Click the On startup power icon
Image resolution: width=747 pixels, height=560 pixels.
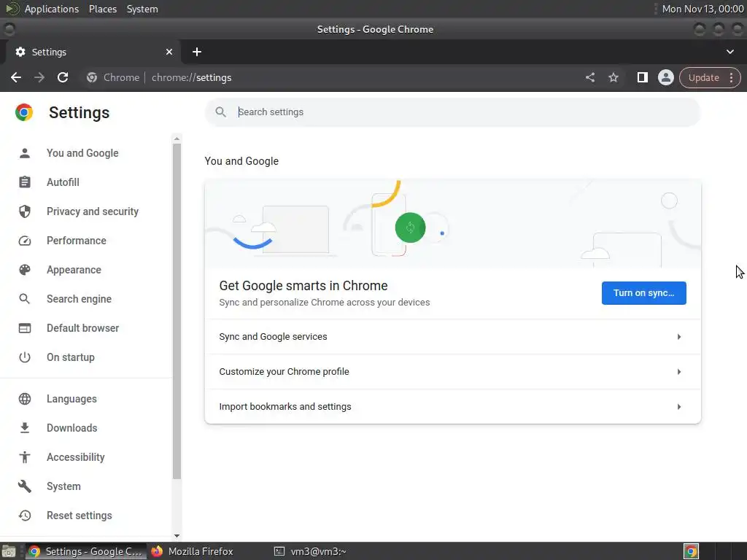[25, 357]
